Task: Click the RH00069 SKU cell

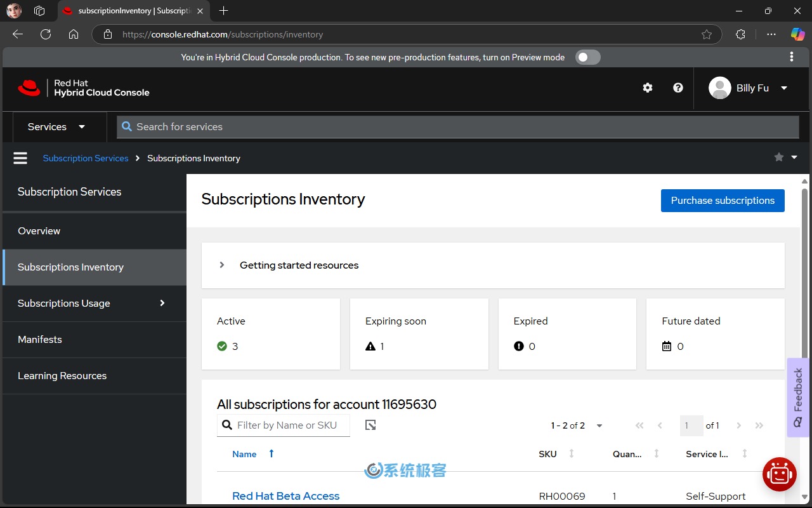Action: coord(562,497)
